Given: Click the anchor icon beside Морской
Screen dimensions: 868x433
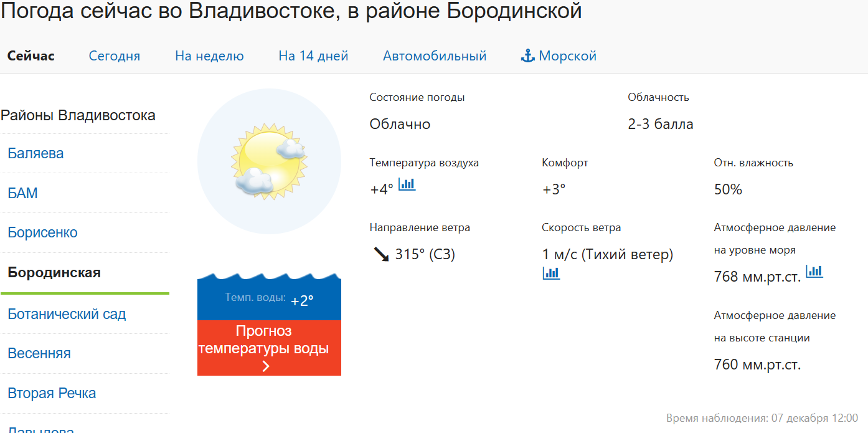Looking at the screenshot, I should tap(527, 56).
